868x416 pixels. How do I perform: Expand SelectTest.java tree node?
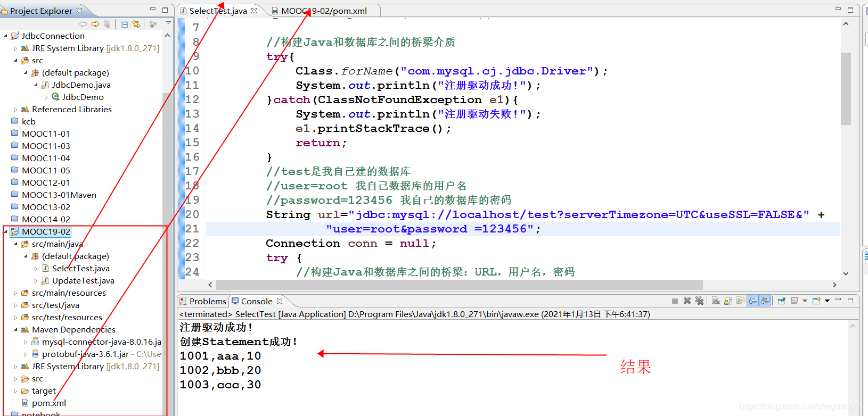(x=36, y=268)
